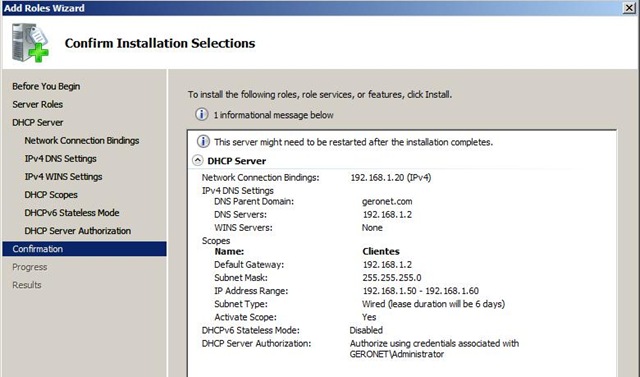Open IPv4 WINS Settings page
640x377 pixels.
[63, 177]
